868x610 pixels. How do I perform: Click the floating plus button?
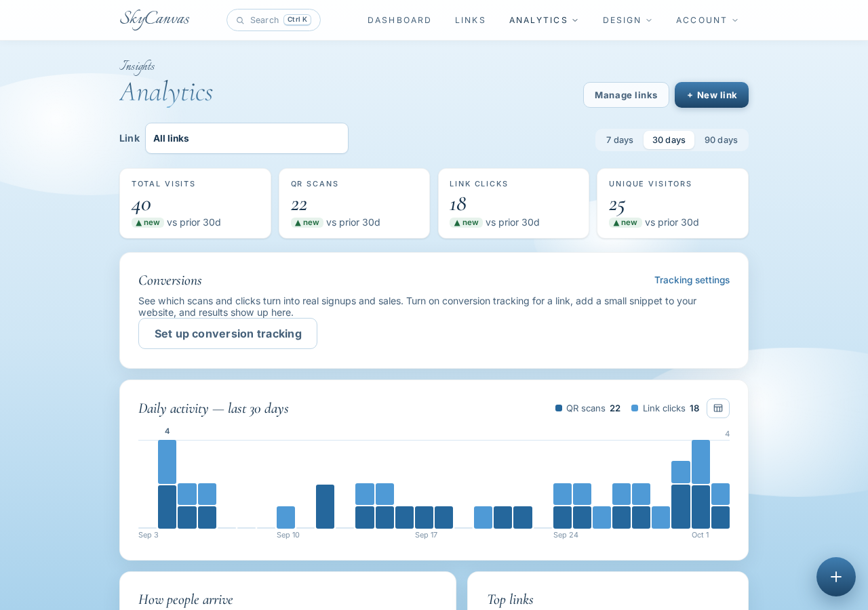click(836, 577)
